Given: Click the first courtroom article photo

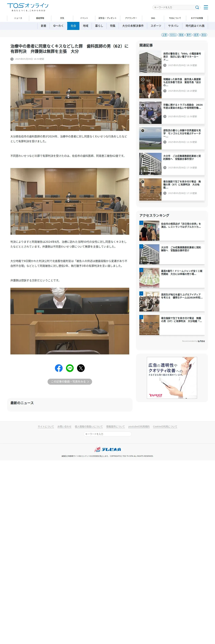Looking at the screenshot, I should pyautogui.click(x=70, y=97).
